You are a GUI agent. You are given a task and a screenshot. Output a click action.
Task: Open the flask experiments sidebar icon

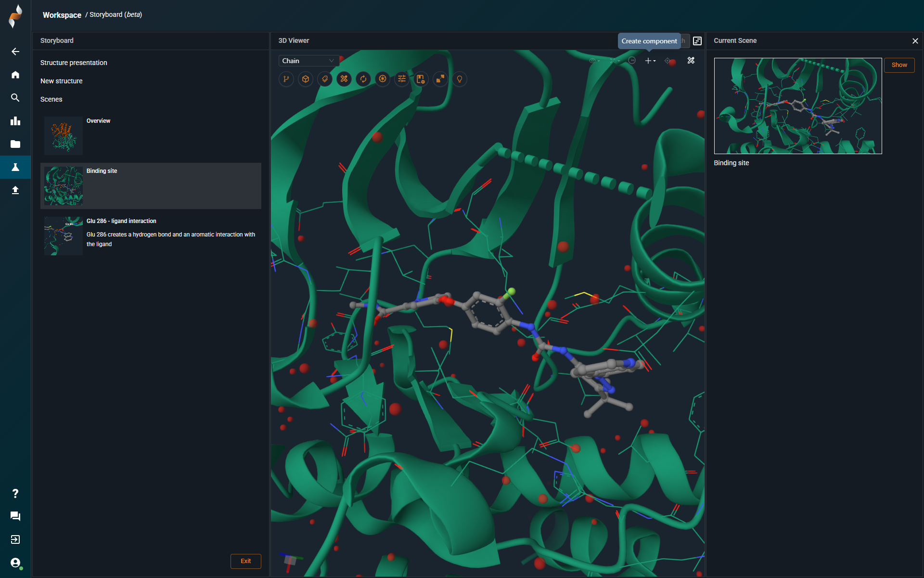[x=15, y=167]
